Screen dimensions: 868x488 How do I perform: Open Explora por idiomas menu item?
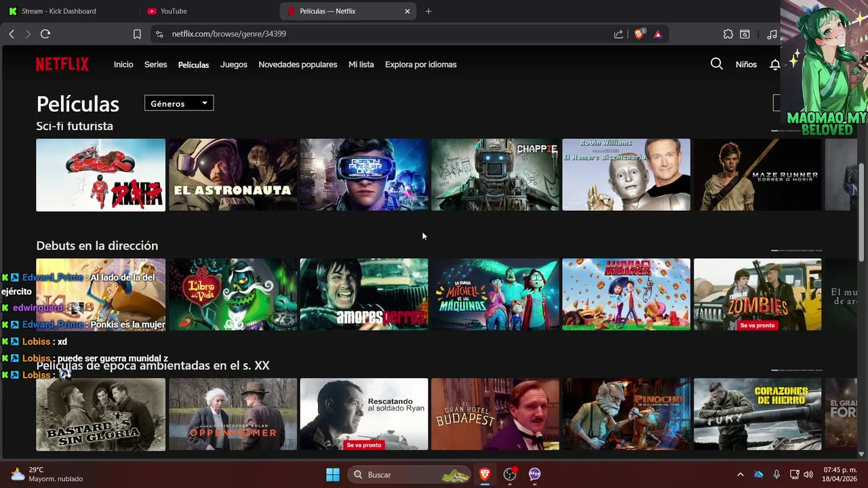[420, 64]
